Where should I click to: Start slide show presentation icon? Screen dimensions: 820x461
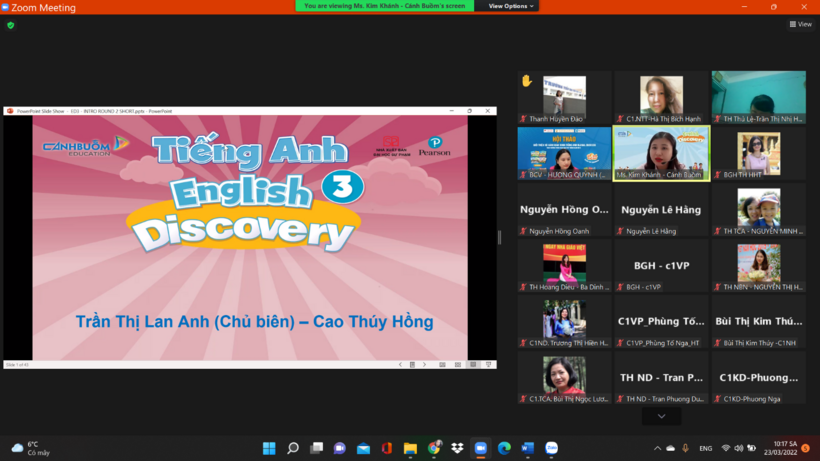[x=489, y=365]
